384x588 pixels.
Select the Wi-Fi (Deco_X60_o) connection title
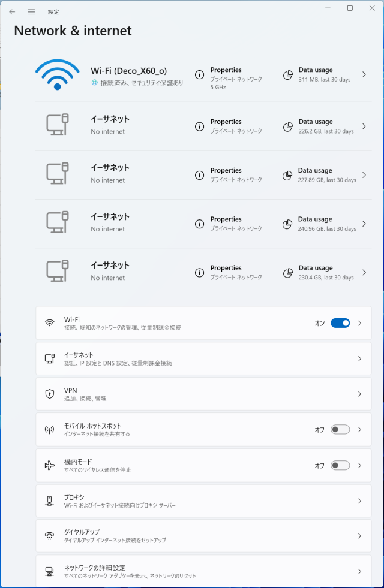(x=129, y=71)
